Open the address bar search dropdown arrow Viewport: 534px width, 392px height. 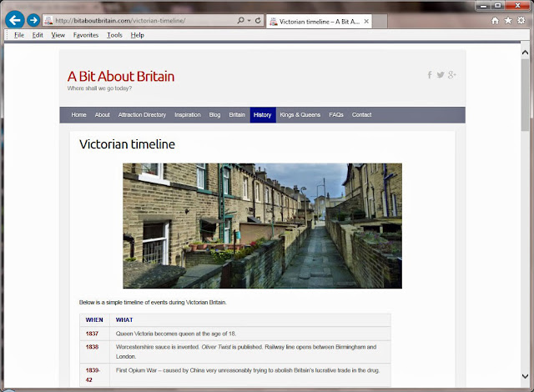pos(249,21)
